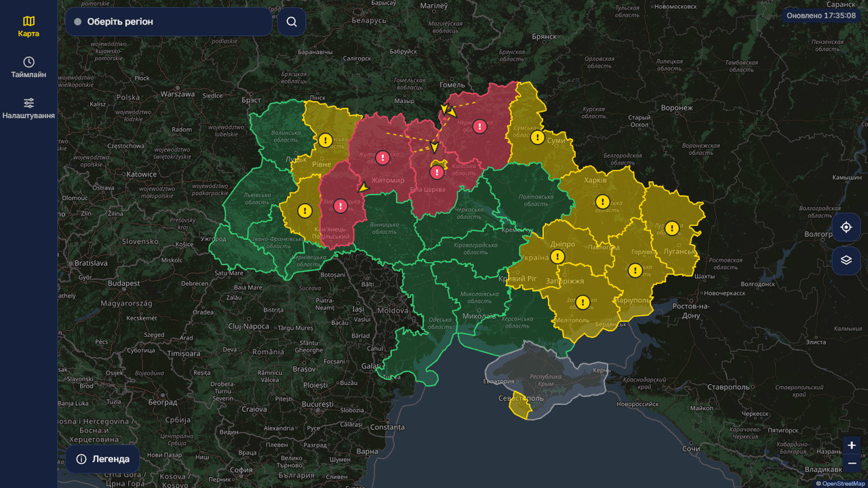Screen dimensions: 868x488
Task: Select the red alert icon in Хмельницька region
Action: pyautogui.click(x=340, y=206)
